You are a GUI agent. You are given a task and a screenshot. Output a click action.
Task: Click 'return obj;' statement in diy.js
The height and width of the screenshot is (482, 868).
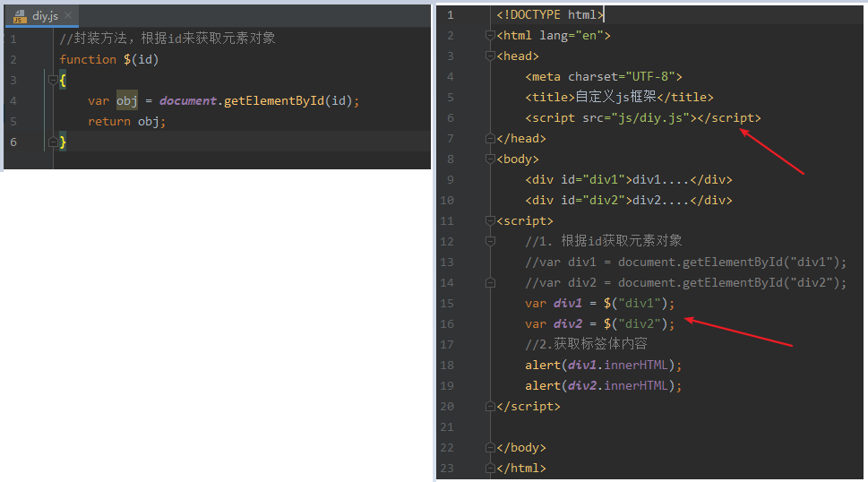coord(127,121)
